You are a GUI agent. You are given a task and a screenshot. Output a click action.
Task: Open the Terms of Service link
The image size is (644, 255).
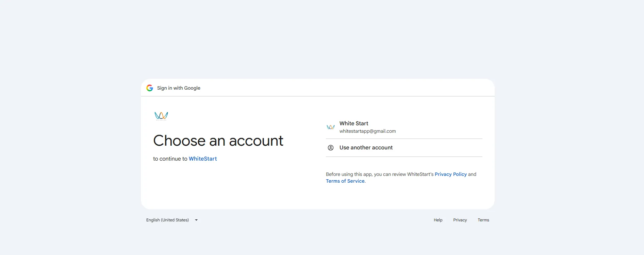[345, 181]
